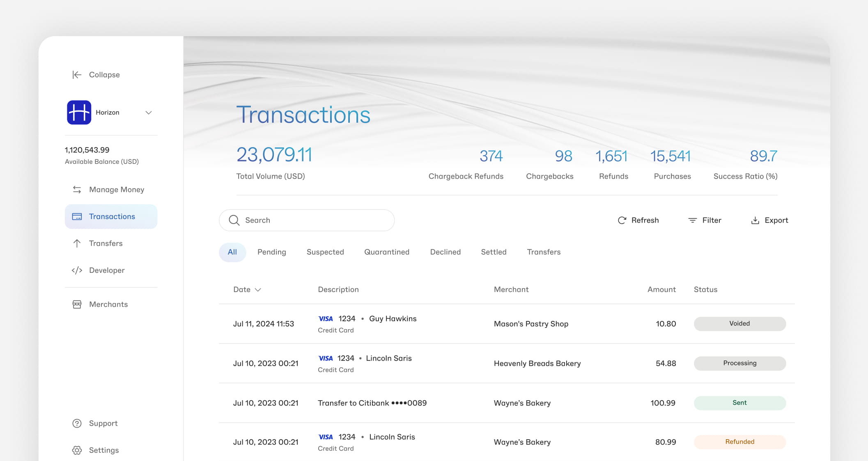The width and height of the screenshot is (868, 461).
Task: Open Transactions in the sidebar
Action: tap(111, 217)
